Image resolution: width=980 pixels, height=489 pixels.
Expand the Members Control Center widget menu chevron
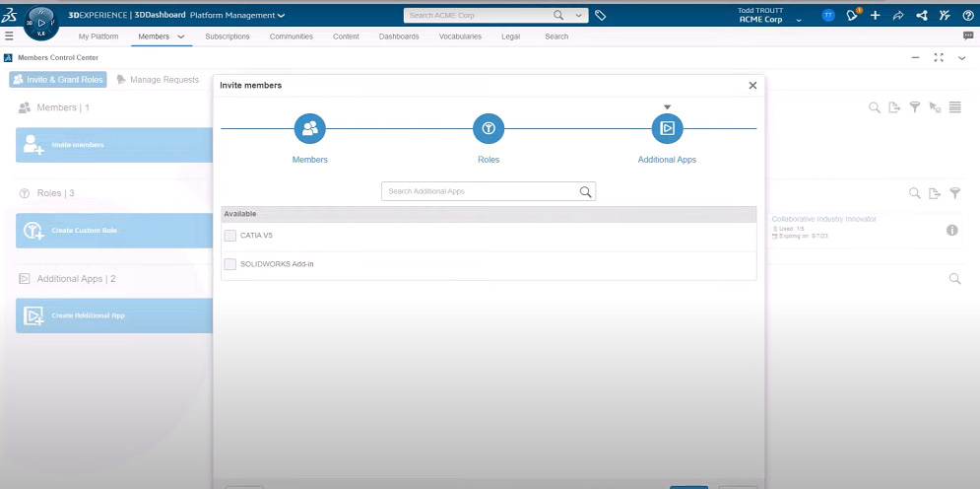962,57
